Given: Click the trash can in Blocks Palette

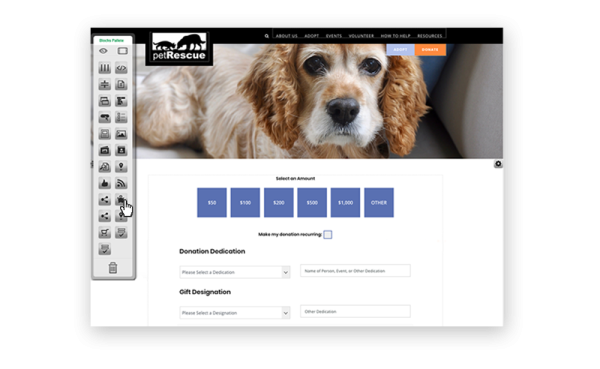Looking at the screenshot, I should 113,268.
